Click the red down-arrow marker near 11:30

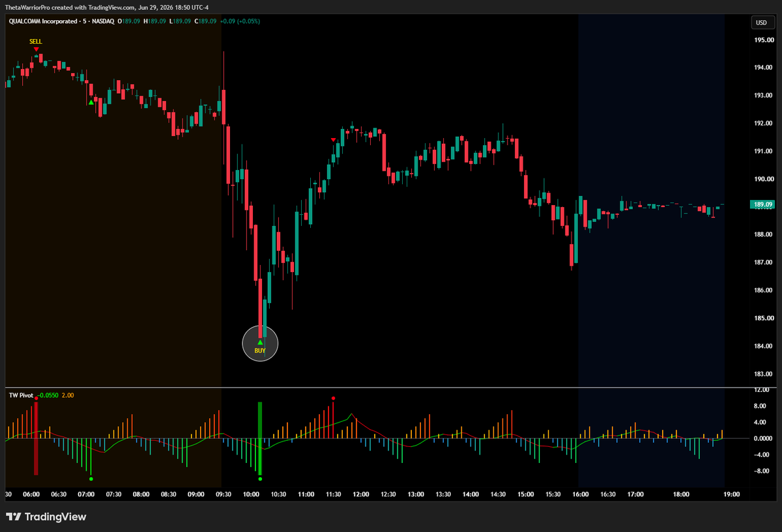334,139
